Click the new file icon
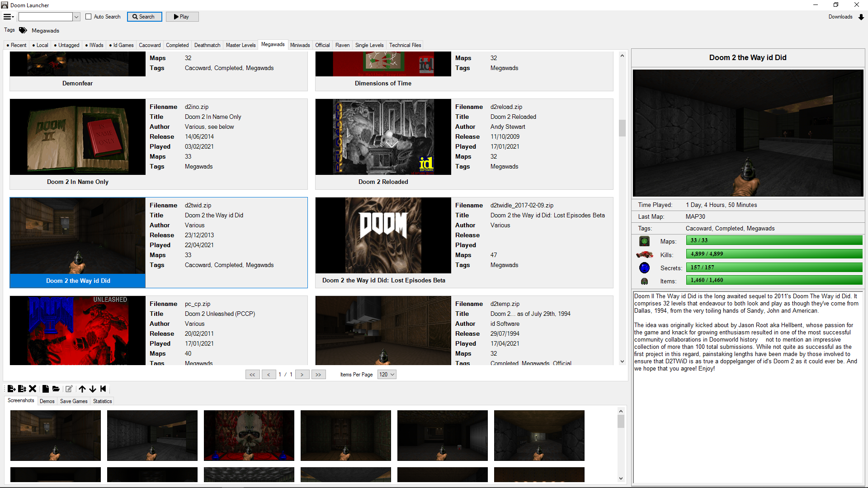 coord(46,389)
